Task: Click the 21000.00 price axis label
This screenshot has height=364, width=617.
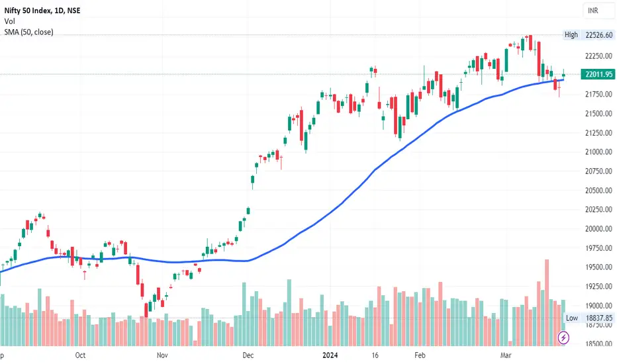Action: click(598, 152)
